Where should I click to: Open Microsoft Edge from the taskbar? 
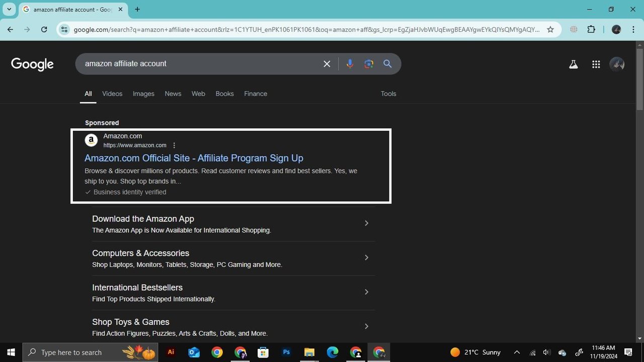click(x=333, y=352)
